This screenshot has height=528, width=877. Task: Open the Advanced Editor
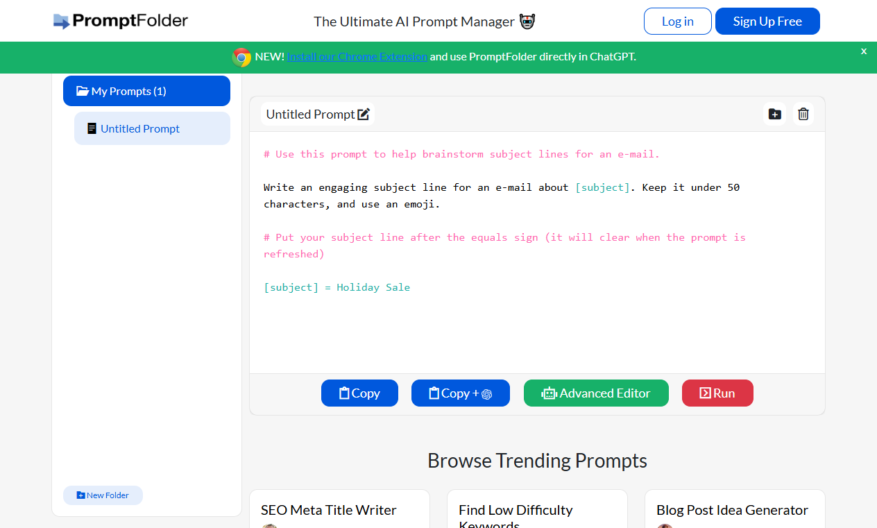coord(596,393)
